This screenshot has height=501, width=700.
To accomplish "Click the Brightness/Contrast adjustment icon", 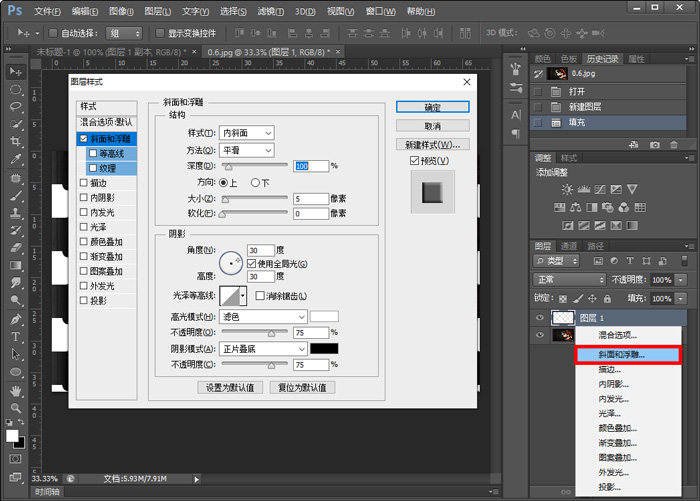I will (x=567, y=189).
